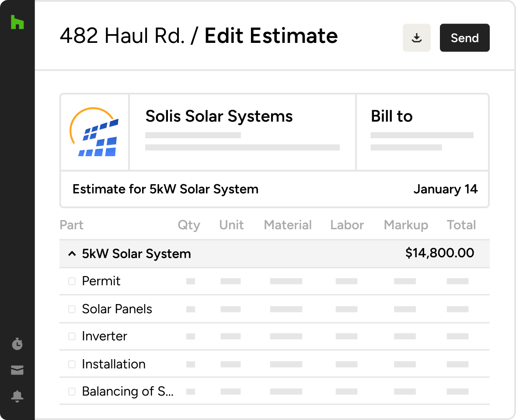Click the Solis Solar Systems logo

(x=94, y=132)
